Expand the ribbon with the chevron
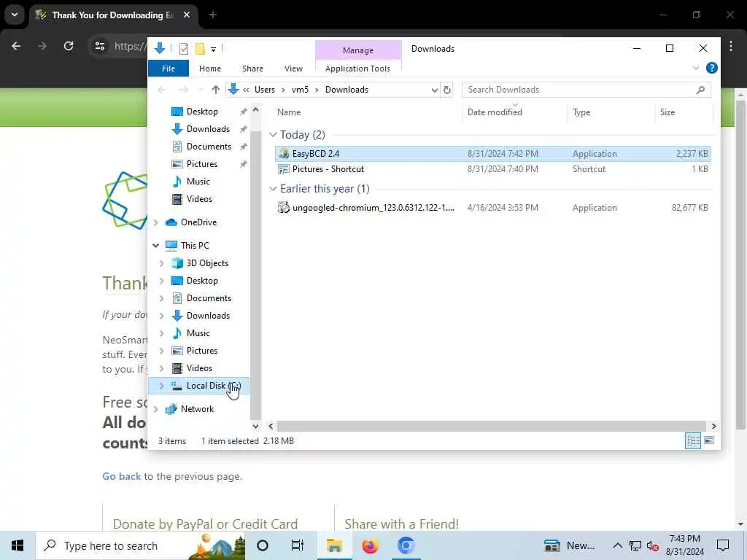Viewport: 747px width, 560px height. click(695, 68)
